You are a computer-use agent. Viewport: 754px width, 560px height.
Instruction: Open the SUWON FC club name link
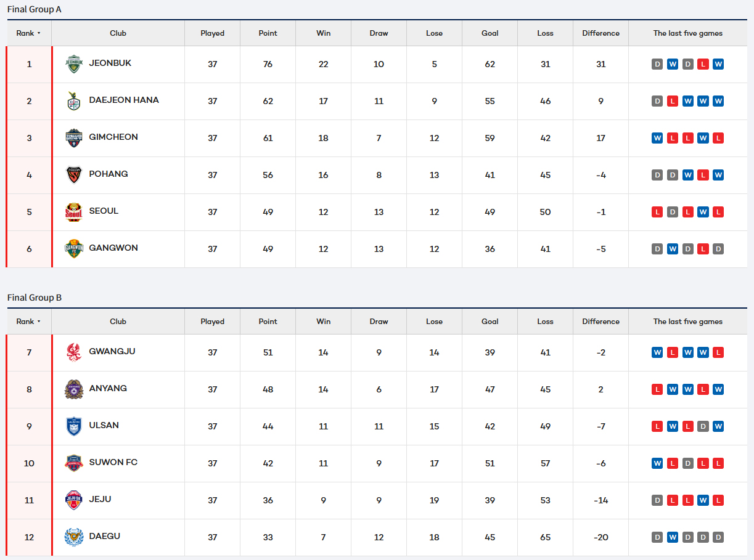pyautogui.click(x=113, y=462)
